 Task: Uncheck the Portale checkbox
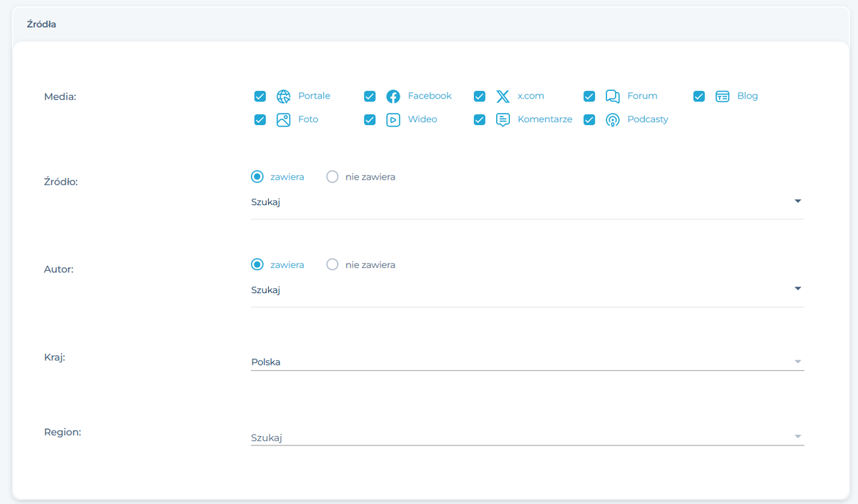click(260, 97)
